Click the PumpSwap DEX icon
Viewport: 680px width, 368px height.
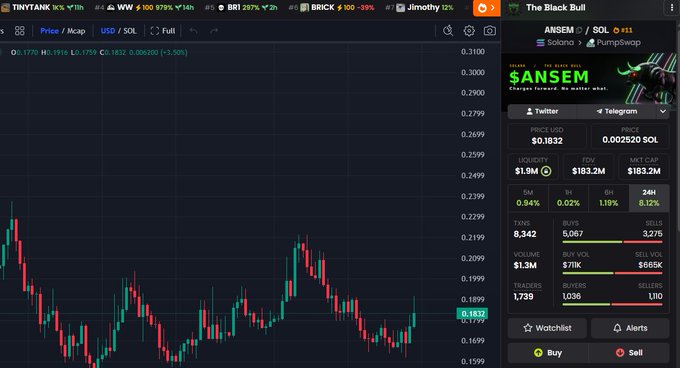pyautogui.click(x=590, y=42)
